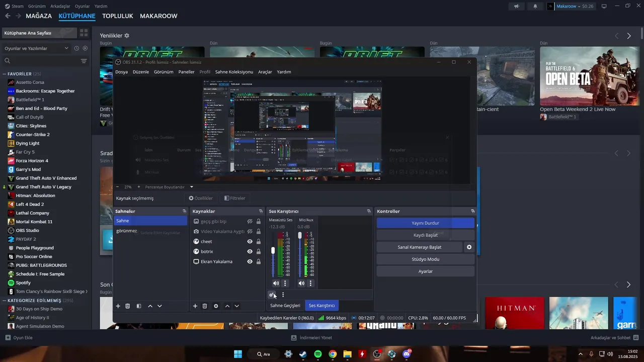This screenshot has height=362, width=644.
Task: Open OBS Sahne Koleksiyonu menu
Action: [x=234, y=72]
